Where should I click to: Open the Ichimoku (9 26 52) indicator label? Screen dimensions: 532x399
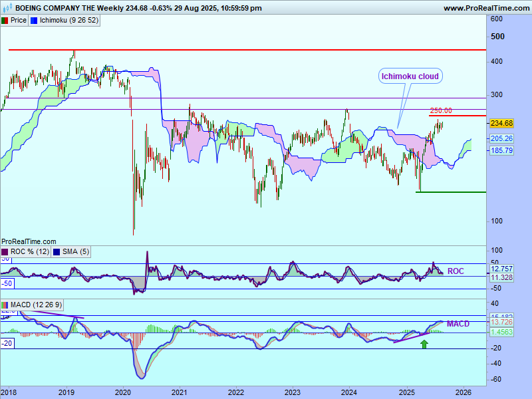pos(69,21)
